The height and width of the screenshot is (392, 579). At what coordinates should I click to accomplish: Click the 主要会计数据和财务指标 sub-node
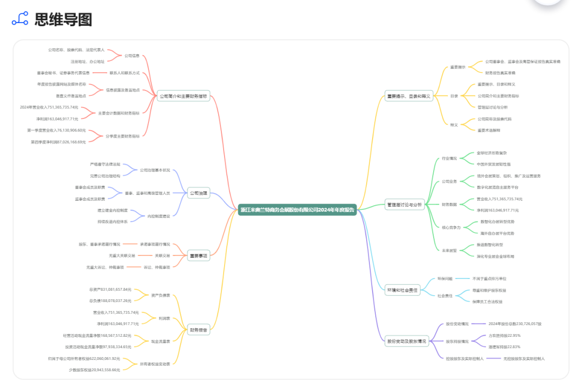click(x=119, y=113)
